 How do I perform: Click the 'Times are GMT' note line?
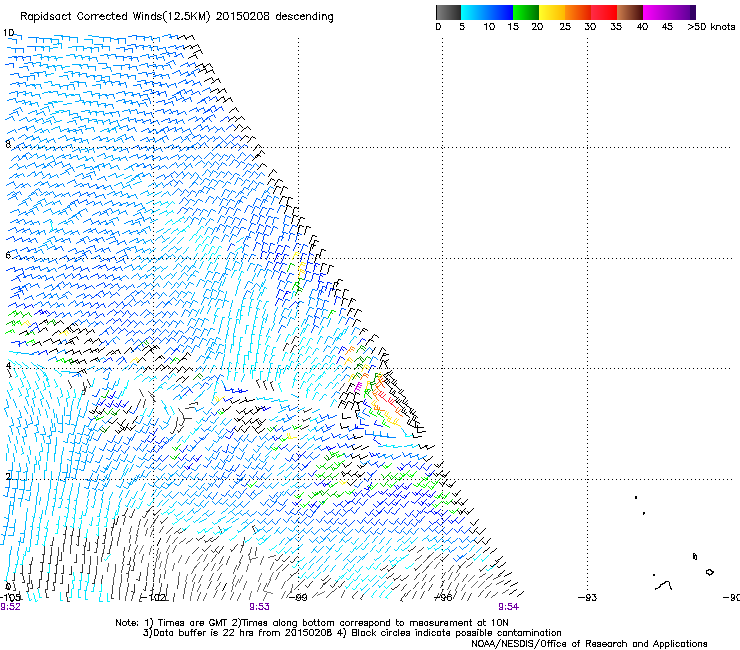pyautogui.click(x=312, y=623)
